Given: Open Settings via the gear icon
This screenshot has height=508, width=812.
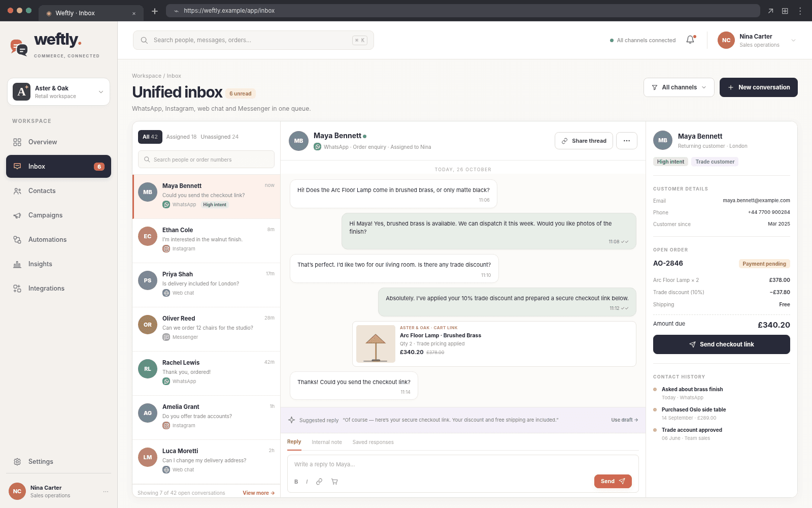Looking at the screenshot, I should pos(17,462).
